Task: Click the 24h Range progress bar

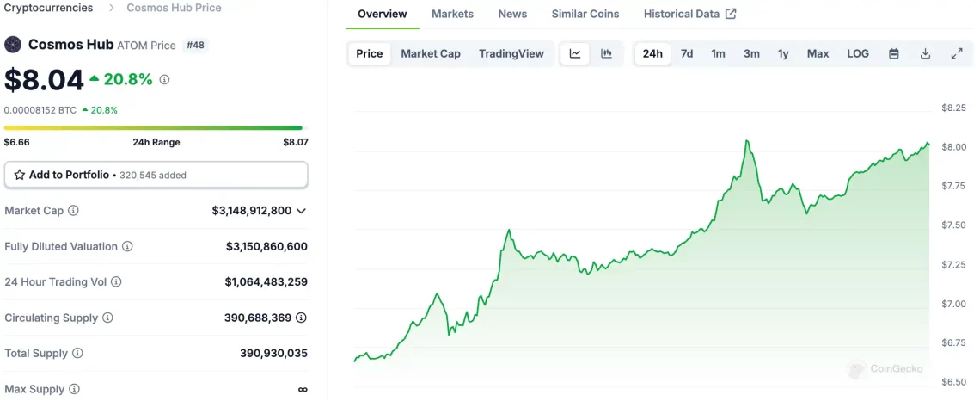Action: click(x=153, y=127)
